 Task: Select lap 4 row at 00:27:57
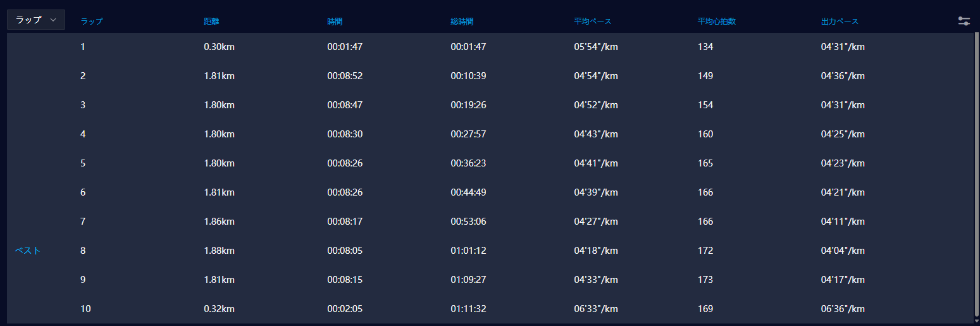(x=490, y=134)
